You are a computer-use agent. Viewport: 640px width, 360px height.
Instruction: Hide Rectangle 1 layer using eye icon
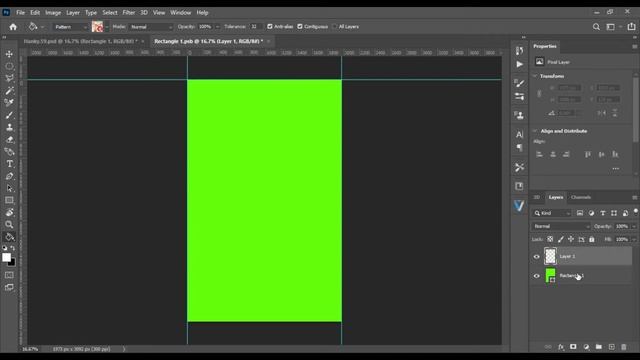click(537, 276)
